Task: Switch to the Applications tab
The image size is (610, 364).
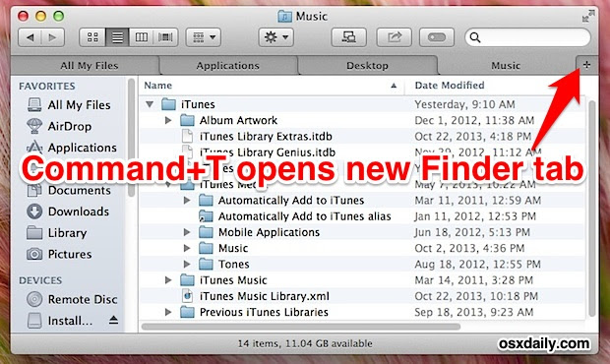Action: [x=228, y=65]
